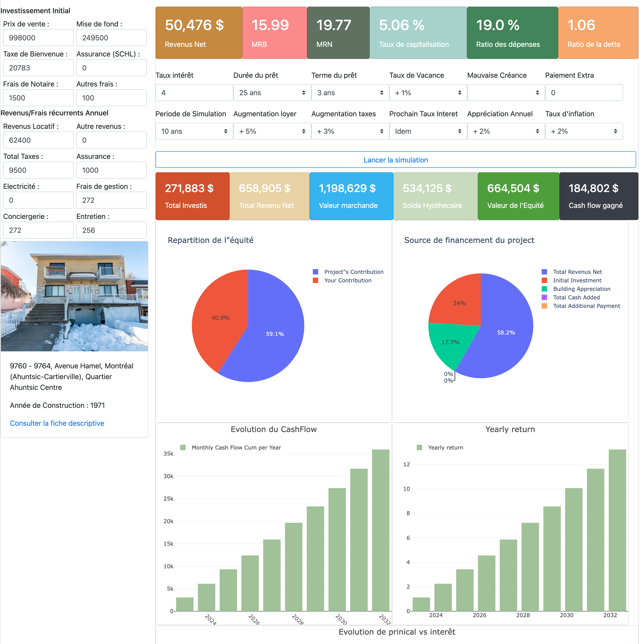Choose a Periode de Simulation value

click(x=194, y=131)
